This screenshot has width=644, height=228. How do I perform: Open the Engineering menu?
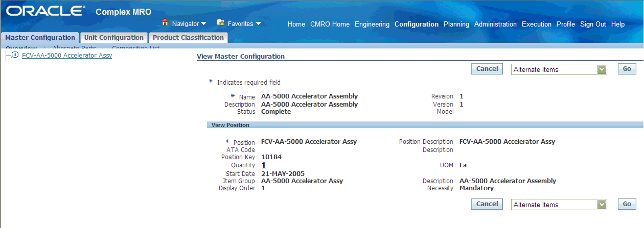click(372, 24)
